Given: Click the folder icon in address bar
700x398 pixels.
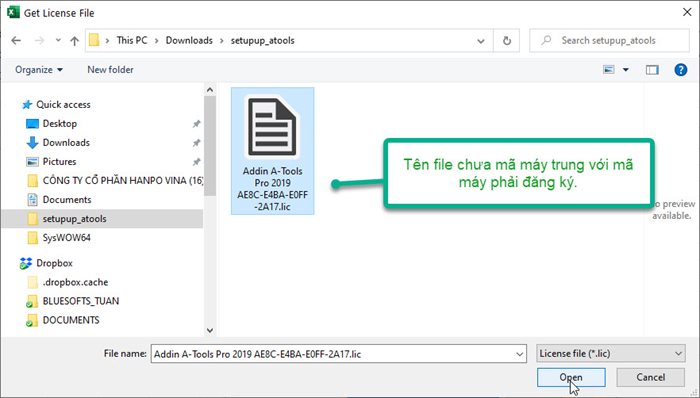Looking at the screenshot, I should [94, 40].
